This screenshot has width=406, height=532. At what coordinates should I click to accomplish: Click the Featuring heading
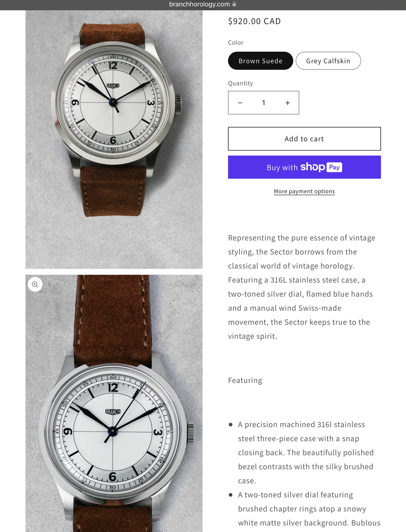point(245,380)
